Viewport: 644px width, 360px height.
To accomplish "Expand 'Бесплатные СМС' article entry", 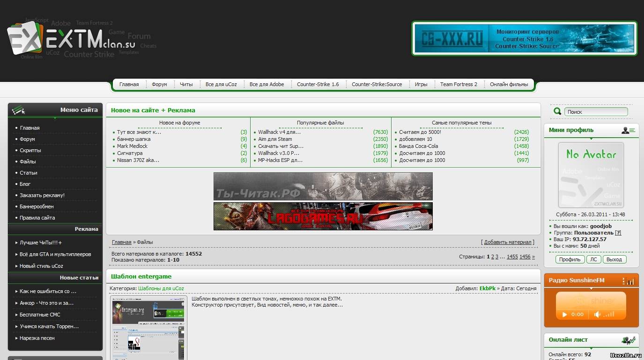I will pos(40,315).
